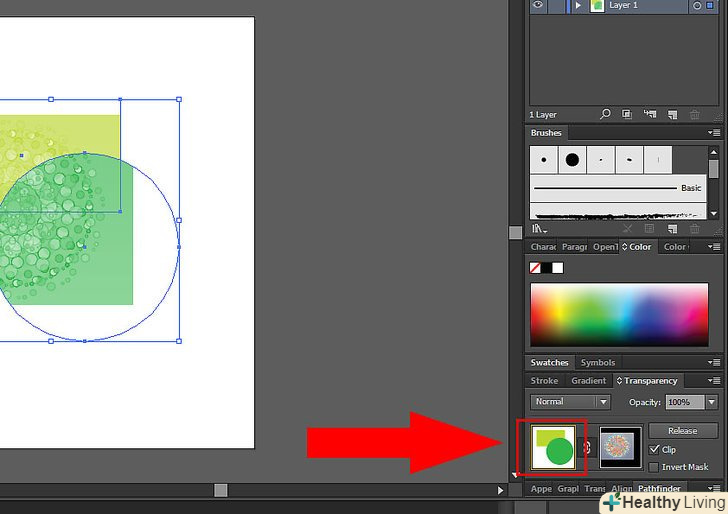Image resolution: width=728 pixels, height=514 pixels.
Task: Switch to the Gradient tab
Action: point(588,381)
